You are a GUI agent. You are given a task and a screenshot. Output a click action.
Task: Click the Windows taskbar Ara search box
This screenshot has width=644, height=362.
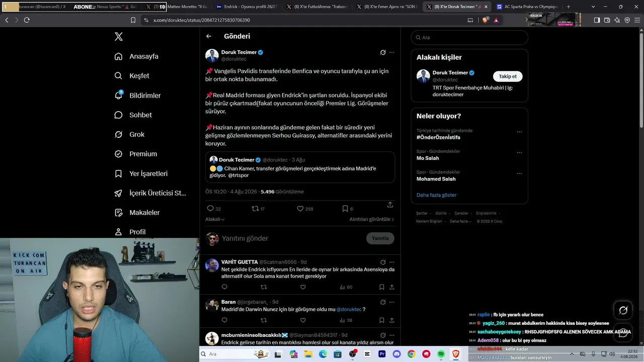point(234,354)
